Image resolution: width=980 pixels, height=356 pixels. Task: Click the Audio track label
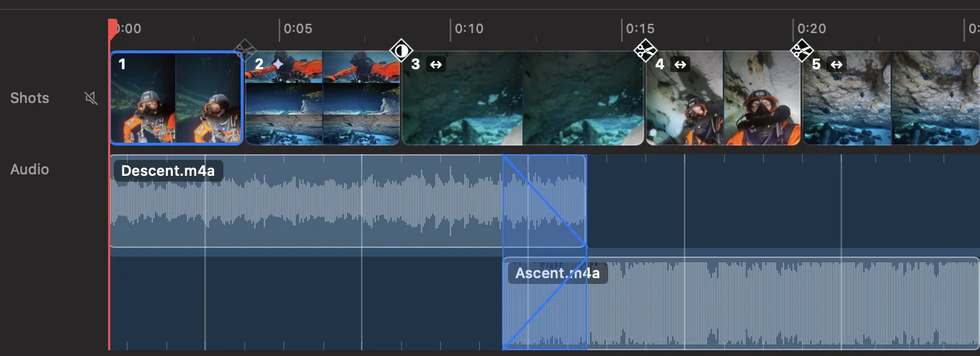30,169
